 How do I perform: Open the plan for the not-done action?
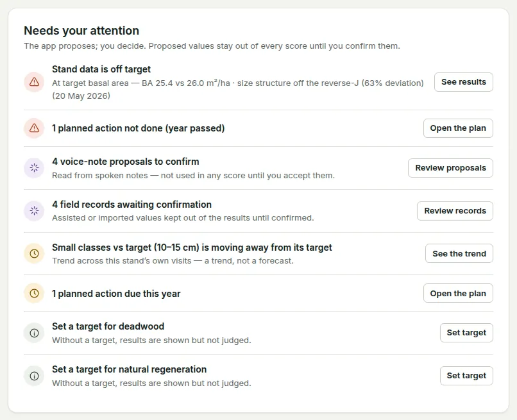click(x=458, y=128)
